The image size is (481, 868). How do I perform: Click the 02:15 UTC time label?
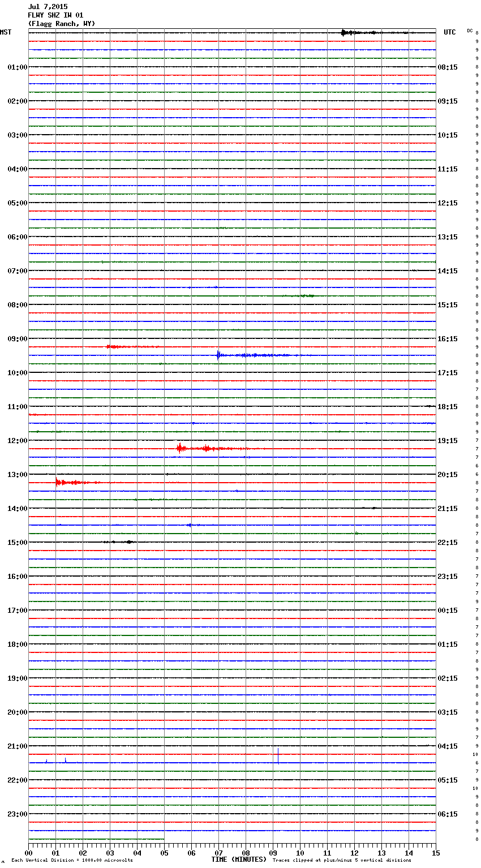(448, 678)
